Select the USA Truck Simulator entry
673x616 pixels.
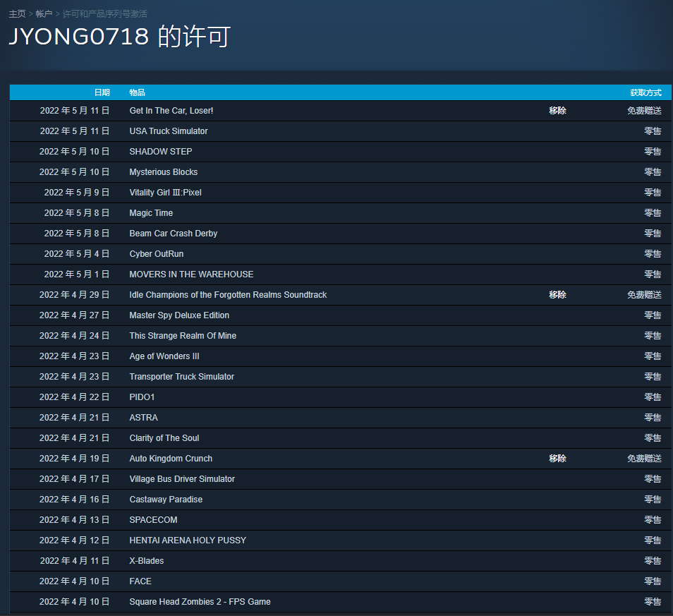point(168,131)
